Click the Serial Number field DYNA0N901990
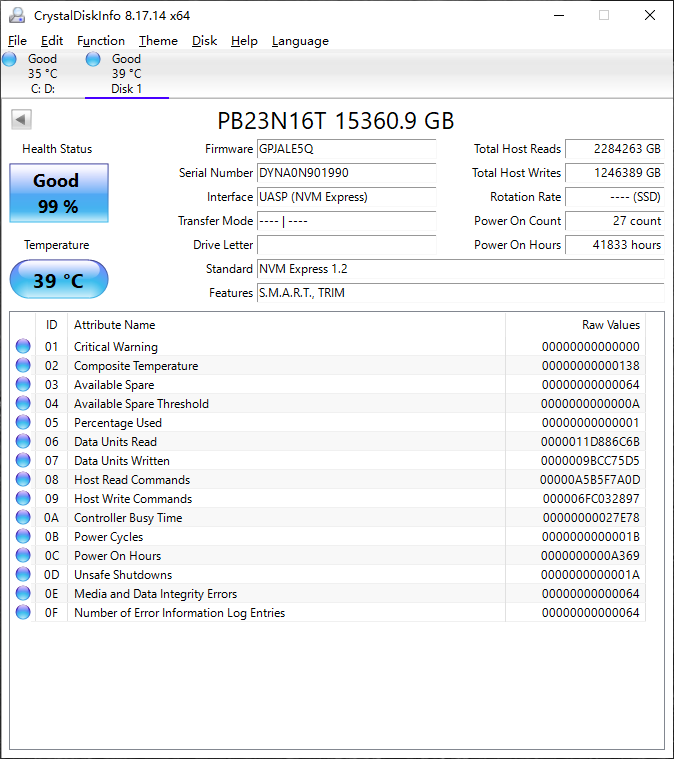The height and width of the screenshot is (759, 674). [x=346, y=173]
